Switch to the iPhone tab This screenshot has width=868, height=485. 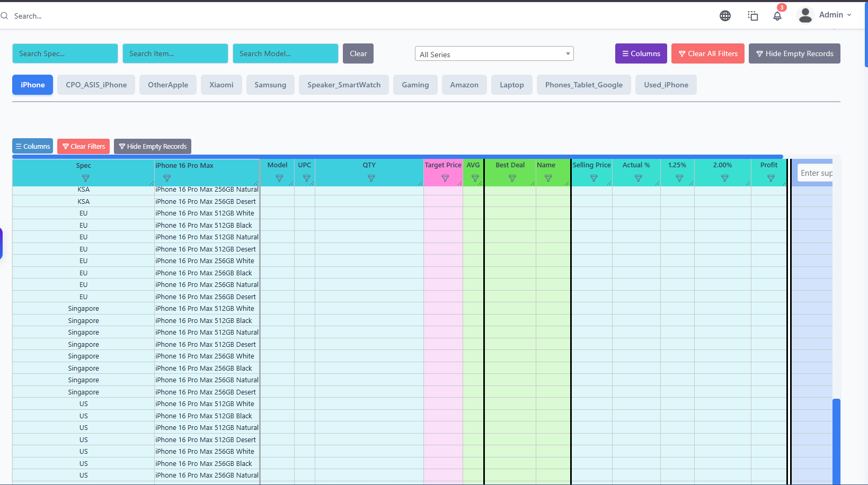click(x=32, y=85)
